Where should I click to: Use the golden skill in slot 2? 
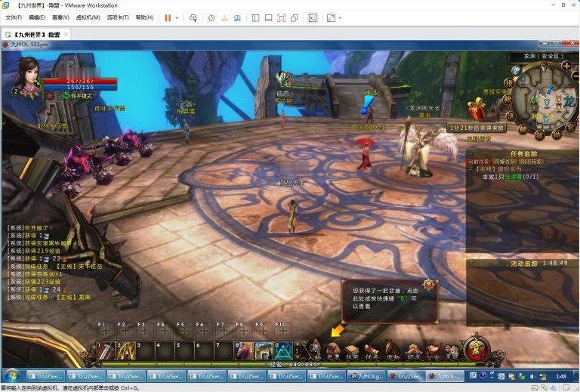click(126, 350)
